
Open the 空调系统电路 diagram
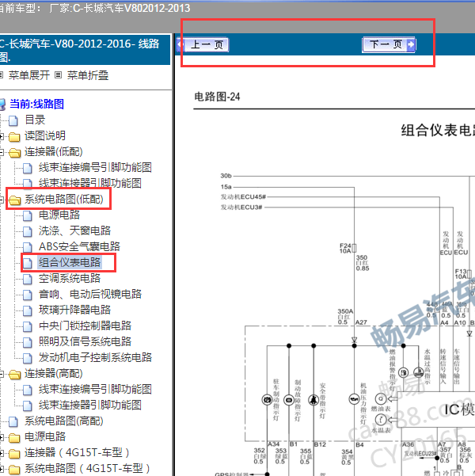tap(70, 278)
